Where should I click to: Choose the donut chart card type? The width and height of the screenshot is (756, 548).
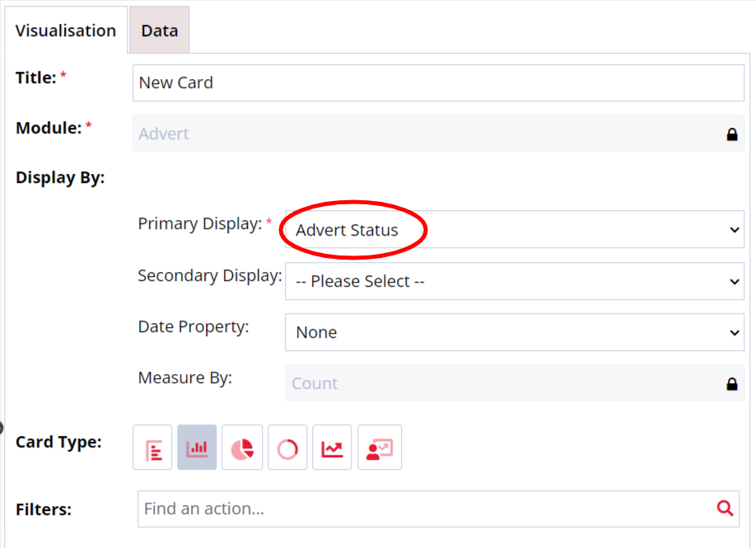coord(287,447)
